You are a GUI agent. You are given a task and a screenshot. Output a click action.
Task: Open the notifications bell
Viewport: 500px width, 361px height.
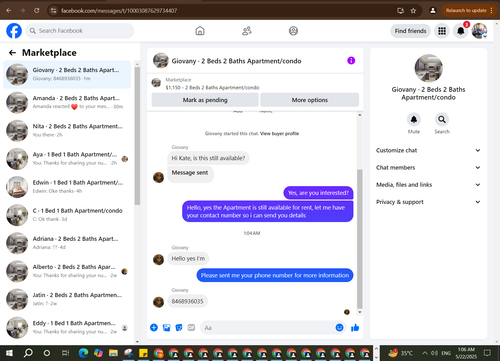tap(461, 31)
